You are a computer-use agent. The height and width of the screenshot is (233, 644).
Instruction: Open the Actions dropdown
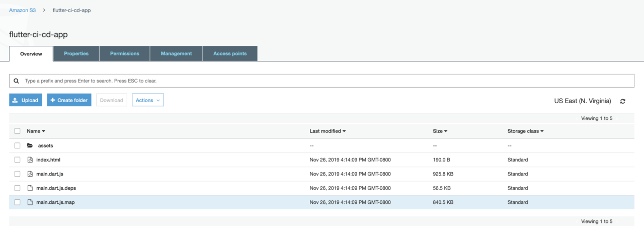(147, 100)
